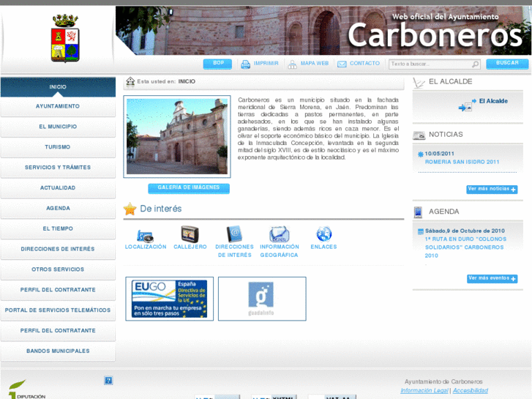
Task: Open the Actualidad menu item
Action: click(58, 188)
